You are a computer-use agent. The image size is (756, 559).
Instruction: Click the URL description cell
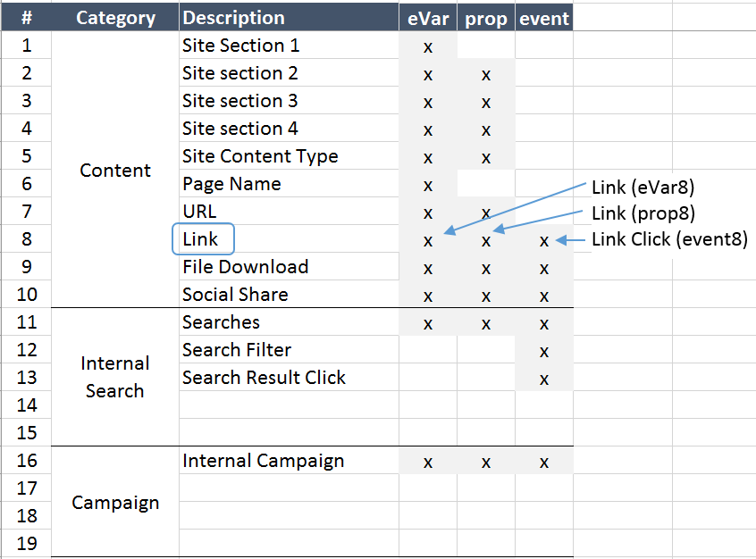coord(289,211)
